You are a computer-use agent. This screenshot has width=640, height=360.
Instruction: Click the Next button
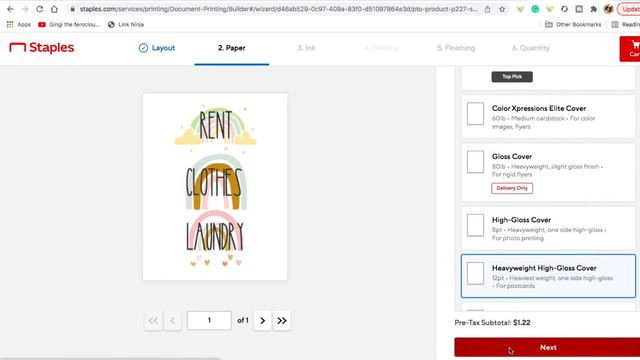click(x=547, y=347)
